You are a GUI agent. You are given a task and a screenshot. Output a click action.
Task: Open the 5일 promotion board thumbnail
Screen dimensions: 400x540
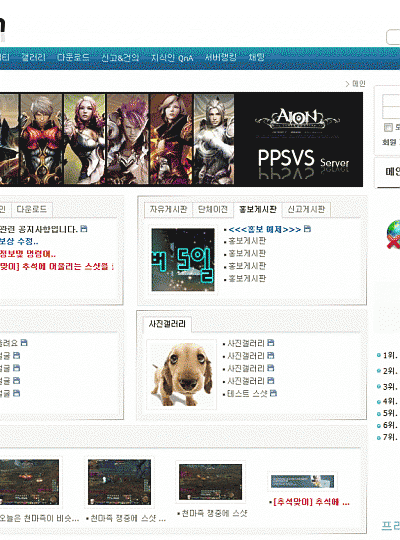point(183,260)
